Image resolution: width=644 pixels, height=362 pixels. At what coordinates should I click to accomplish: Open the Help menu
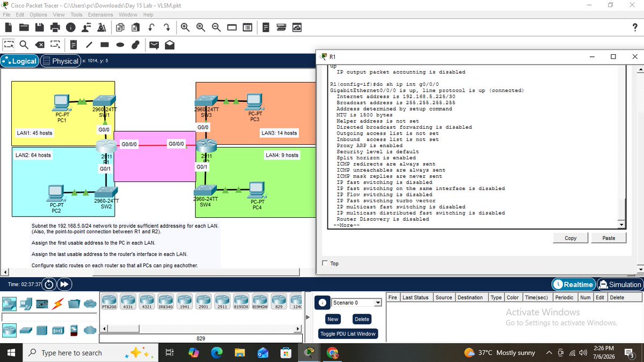148,14
